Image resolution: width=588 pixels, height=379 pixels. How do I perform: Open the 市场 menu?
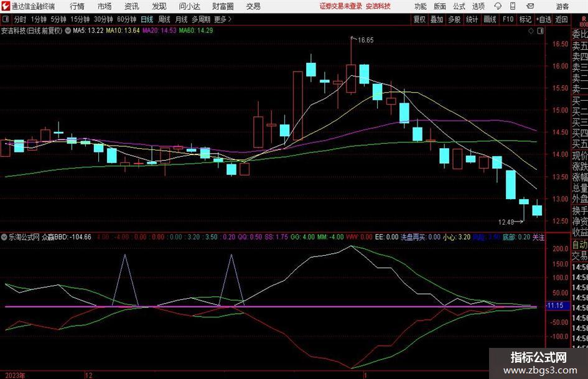[x=105, y=6]
